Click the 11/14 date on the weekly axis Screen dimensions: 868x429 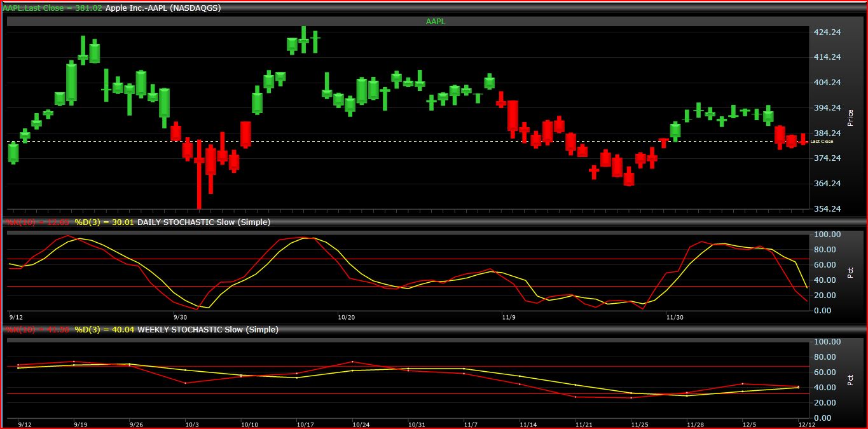point(528,424)
